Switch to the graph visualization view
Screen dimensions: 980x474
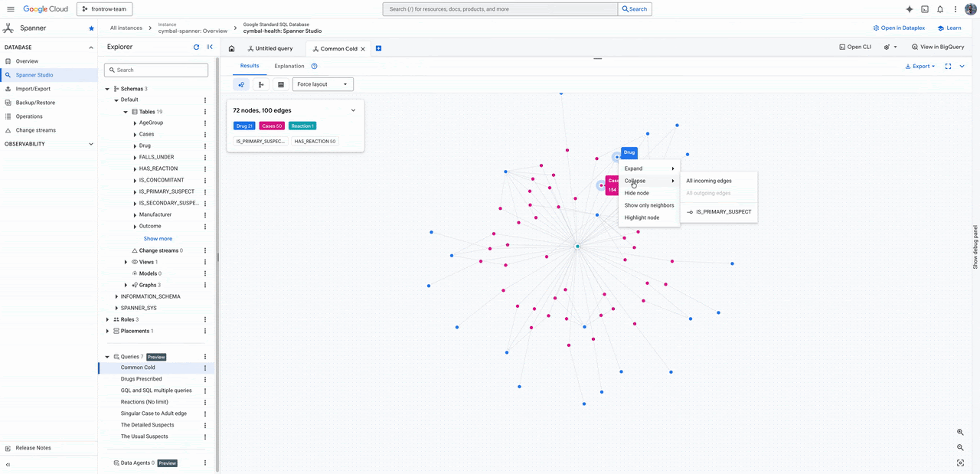(x=241, y=84)
